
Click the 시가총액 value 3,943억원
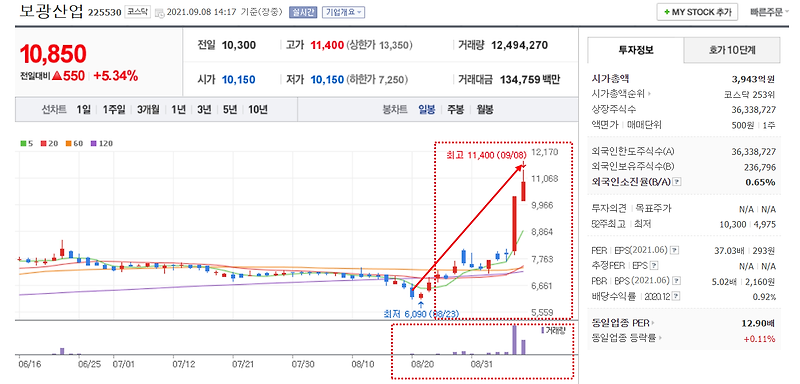(x=753, y=79)
